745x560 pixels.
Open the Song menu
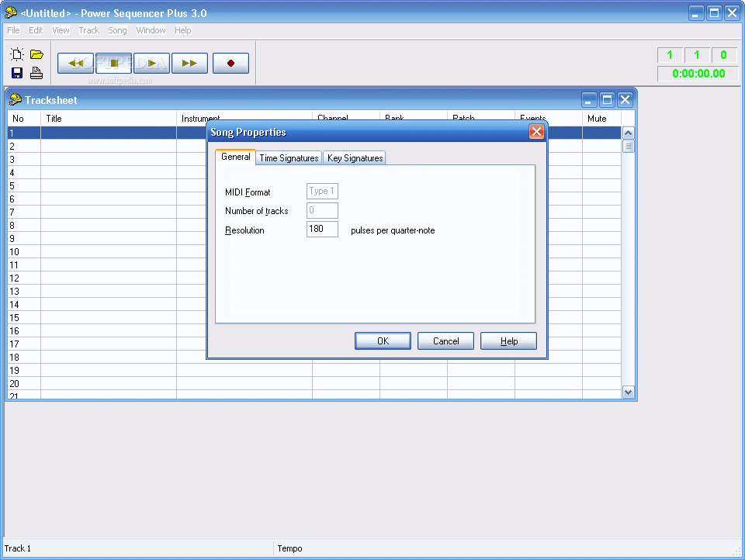(x=117, y=30)
